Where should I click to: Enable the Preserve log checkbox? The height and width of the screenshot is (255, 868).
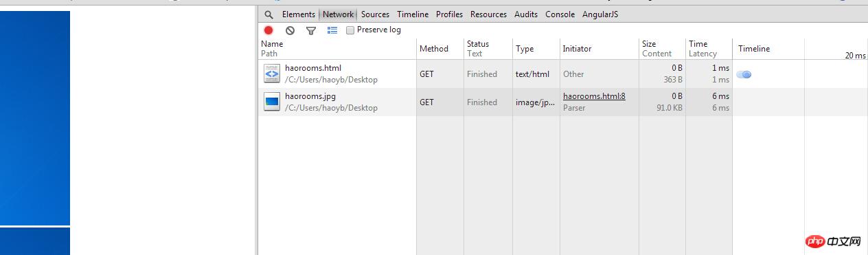click(350, 30)
